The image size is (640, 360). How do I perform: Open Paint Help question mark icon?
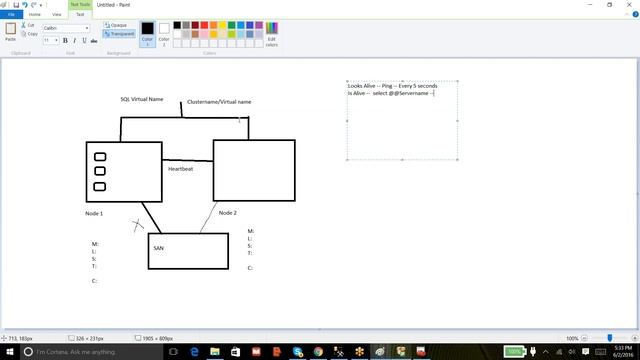point(636,14)
